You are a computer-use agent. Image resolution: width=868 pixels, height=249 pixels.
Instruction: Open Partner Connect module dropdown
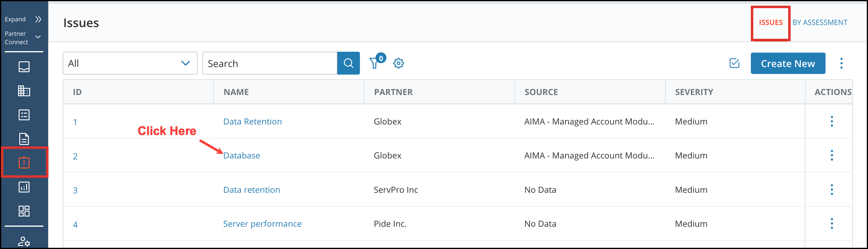click(x=38, y=37)
